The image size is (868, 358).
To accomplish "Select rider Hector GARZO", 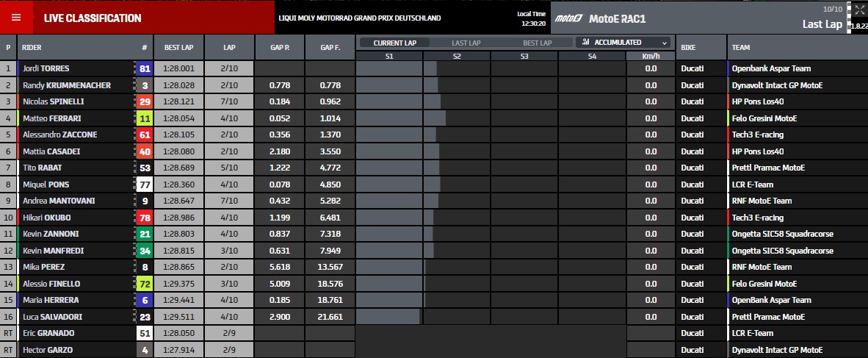I will click(x=48, y=350).
